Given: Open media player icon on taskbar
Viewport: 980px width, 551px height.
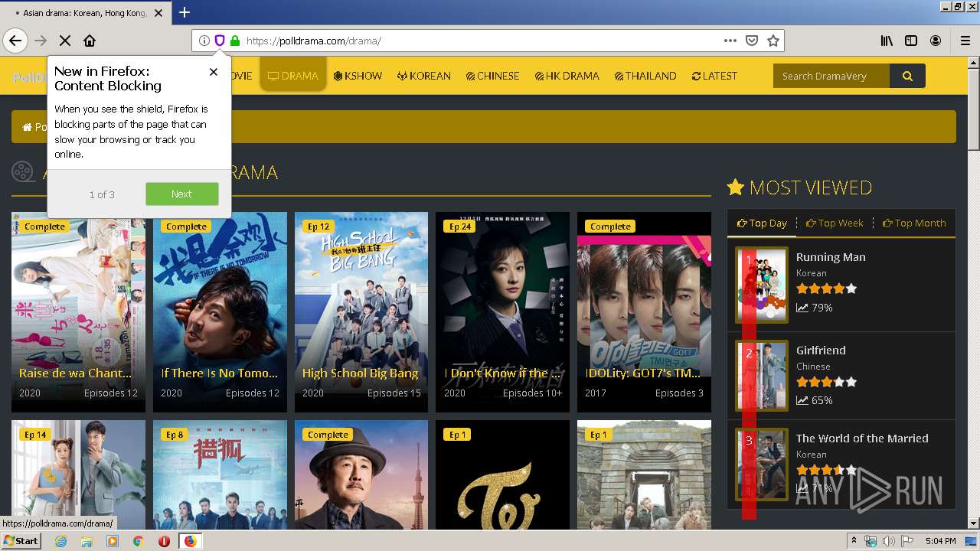Looking at the screenshot, I should click(x=113, y=541).
